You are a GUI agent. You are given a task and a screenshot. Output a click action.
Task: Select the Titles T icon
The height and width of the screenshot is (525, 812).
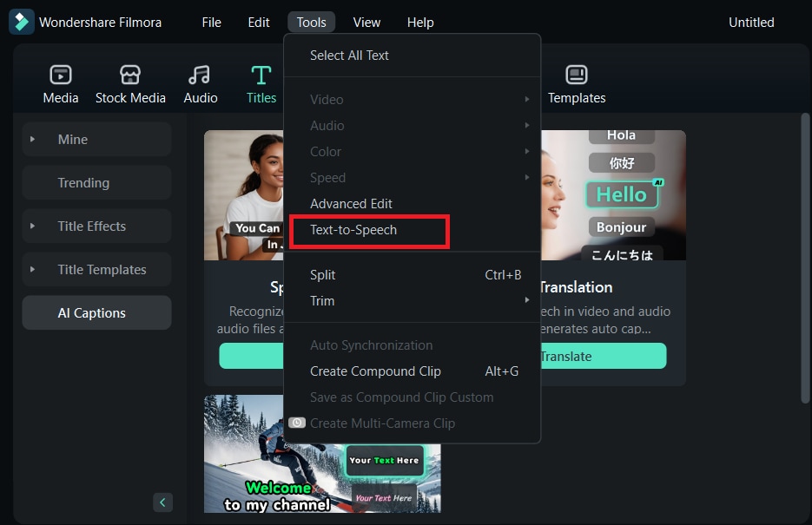coord(261,75)
